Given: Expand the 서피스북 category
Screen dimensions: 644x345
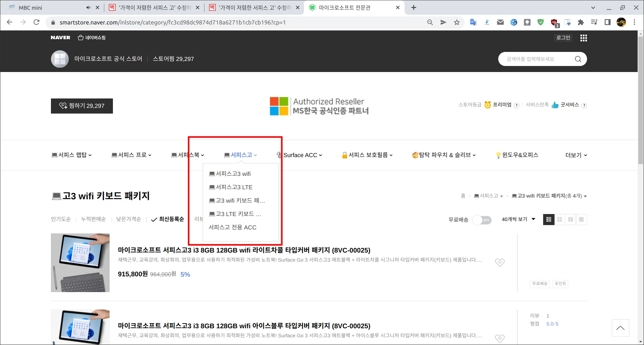Looking at the screenshot, I should [x=188, y=155].
